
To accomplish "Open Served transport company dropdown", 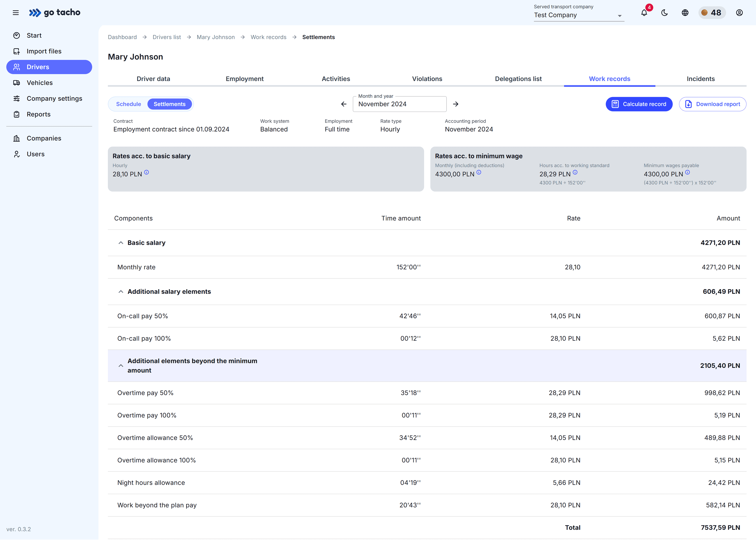I will click(579, 15).
